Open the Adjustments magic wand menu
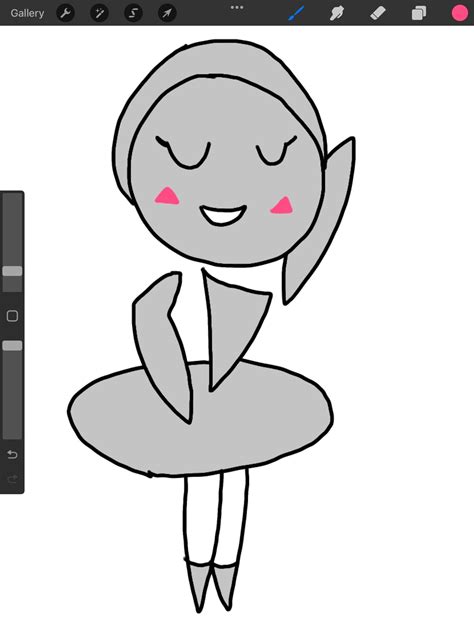Screen dimensions: 474x632 click(99, 13)
